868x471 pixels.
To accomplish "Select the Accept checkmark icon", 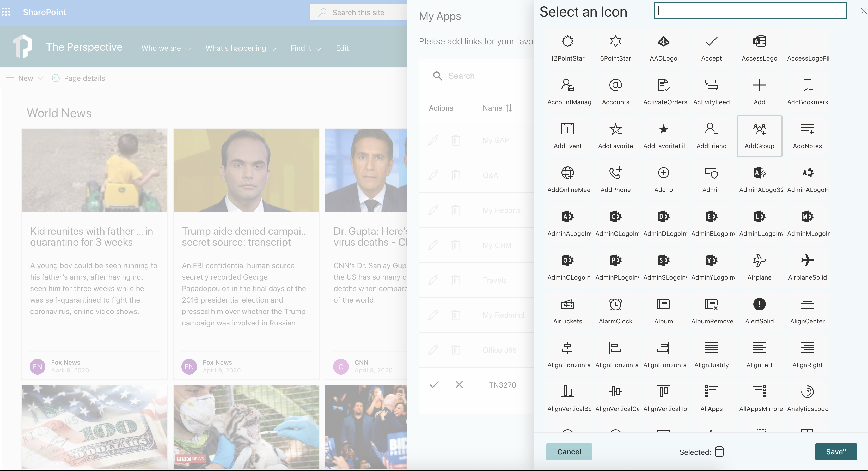I will (711, 48).
